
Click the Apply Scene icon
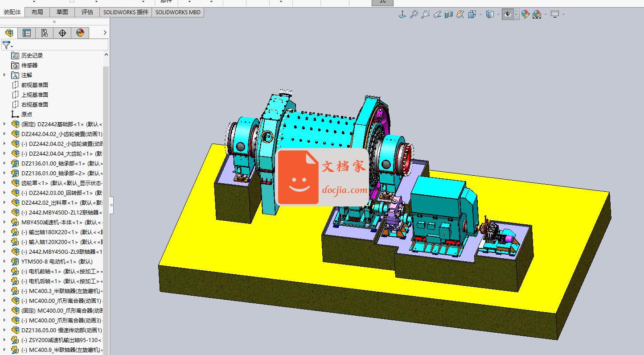pos(537,14)
